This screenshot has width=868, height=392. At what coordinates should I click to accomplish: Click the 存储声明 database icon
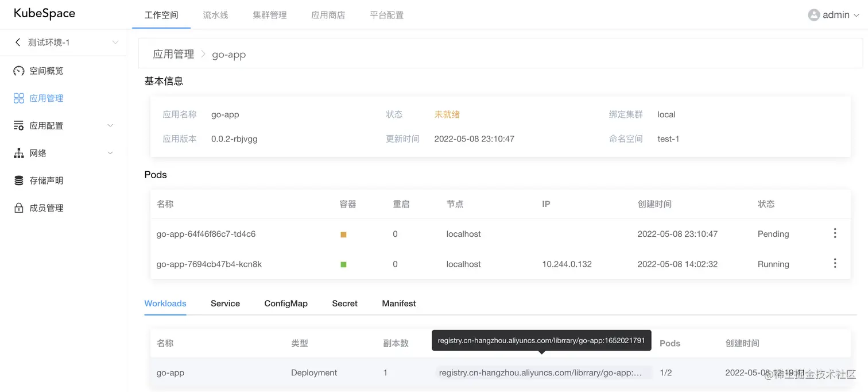click(x=19, y=180)
